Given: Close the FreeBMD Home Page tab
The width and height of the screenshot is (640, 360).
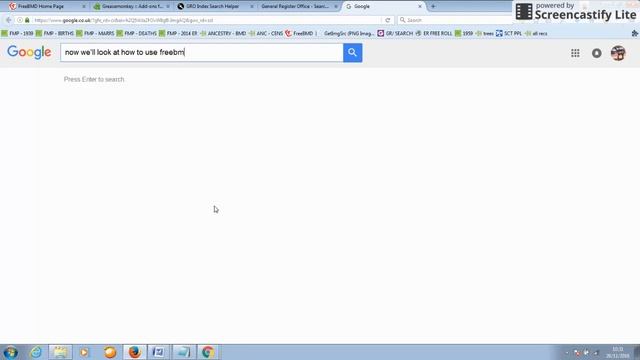Looking at the screenshot, I should click(84, 6).
